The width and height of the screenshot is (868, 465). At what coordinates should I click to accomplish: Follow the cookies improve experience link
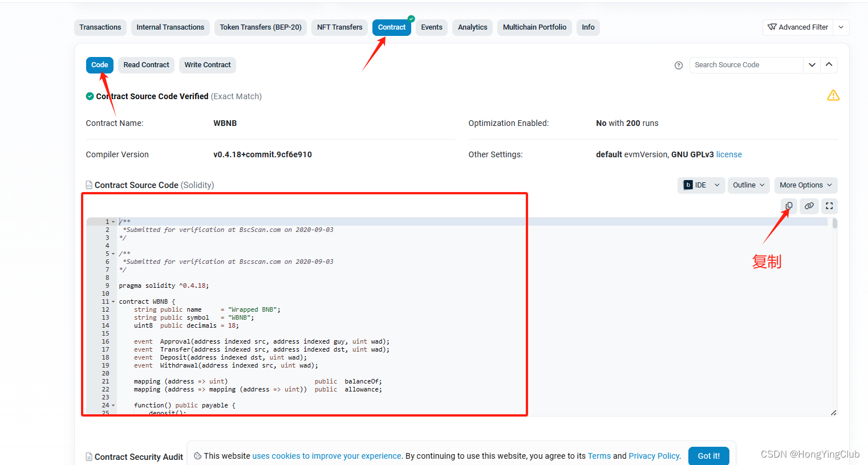coord(327,456)
